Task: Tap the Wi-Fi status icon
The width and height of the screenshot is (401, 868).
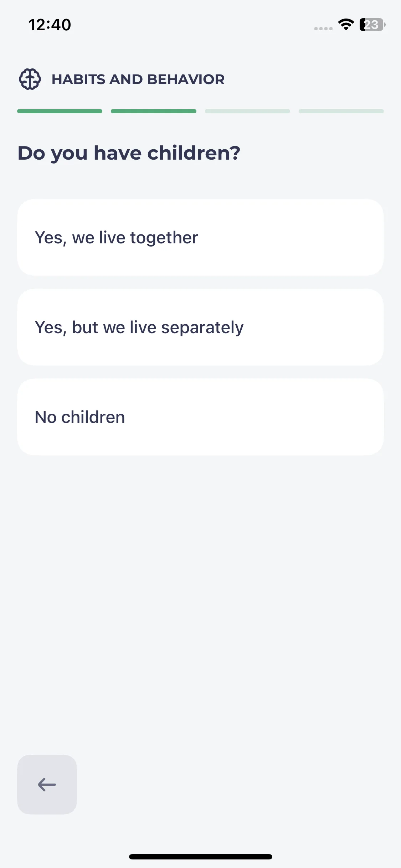Action: pyautogui.click(x=346, y=25)
